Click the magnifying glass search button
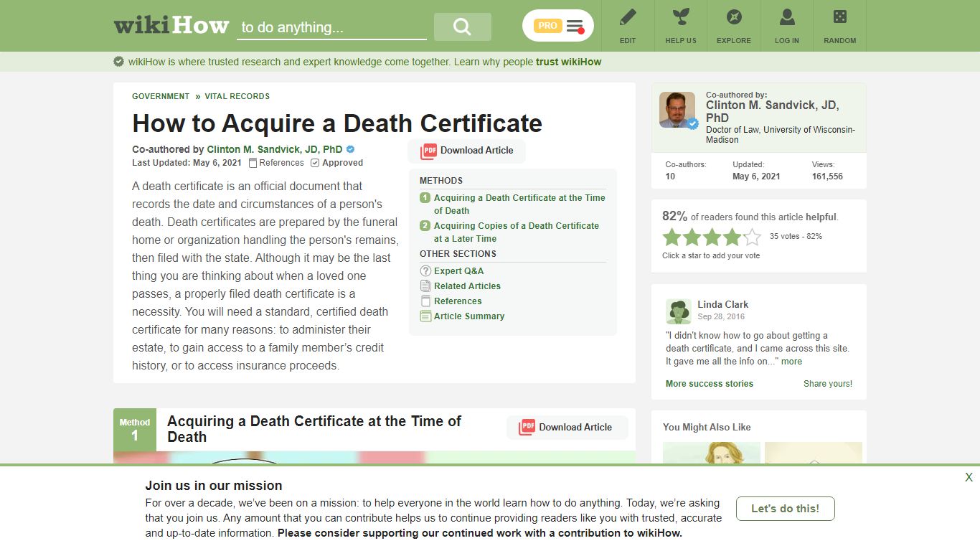Viewport: 980px width, 551px height. pos(463,27)
